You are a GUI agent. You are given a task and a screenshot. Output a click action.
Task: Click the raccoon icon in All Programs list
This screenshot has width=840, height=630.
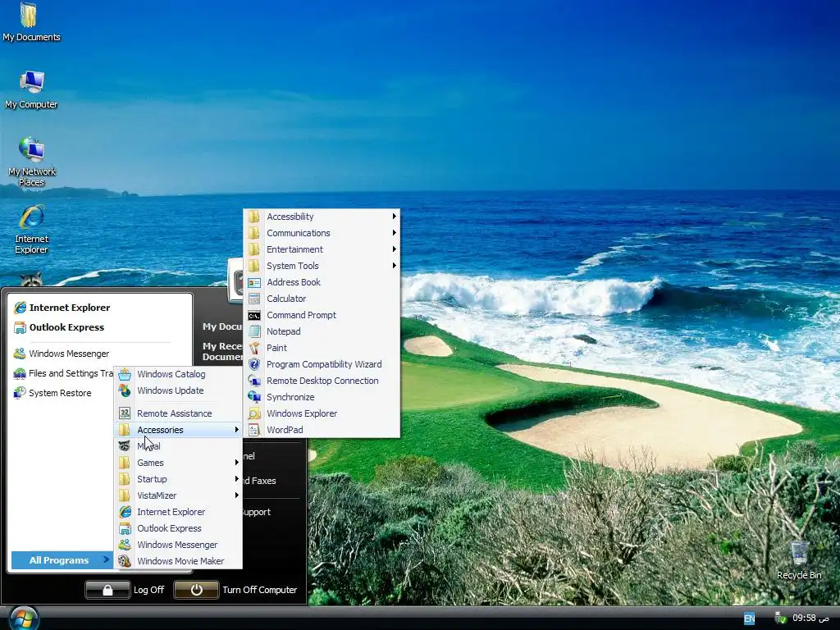click(x=125, y=445)
